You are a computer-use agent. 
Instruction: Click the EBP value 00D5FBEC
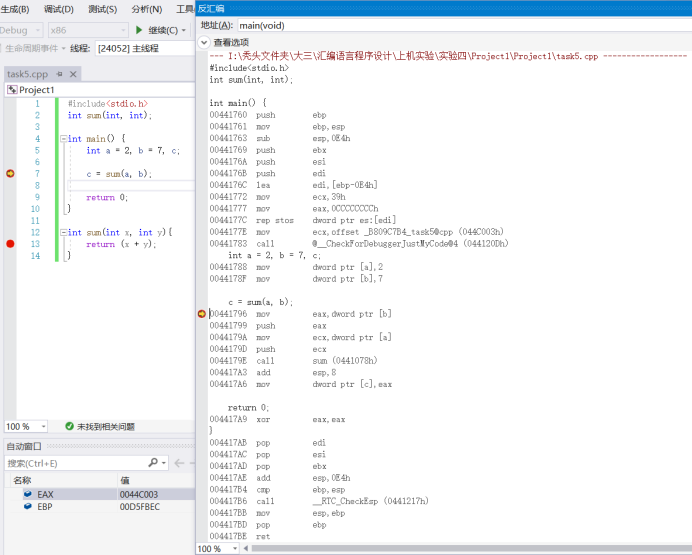140,507
